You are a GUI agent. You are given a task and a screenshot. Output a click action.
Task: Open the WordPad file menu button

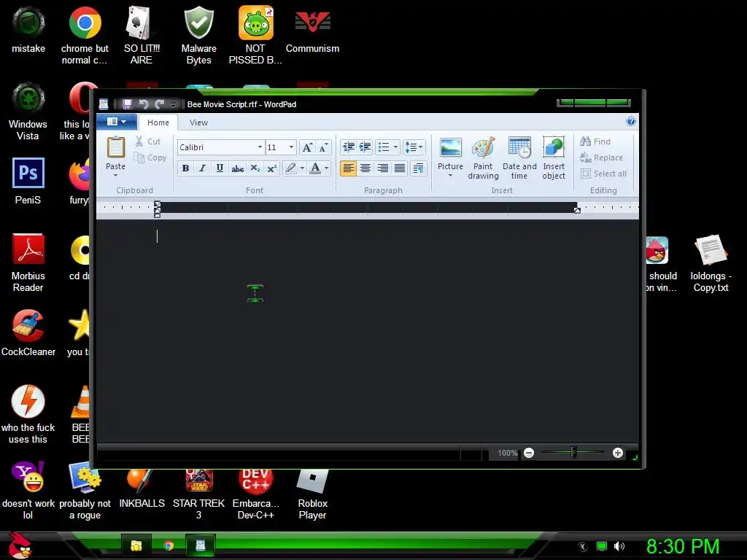click(117, 122)
